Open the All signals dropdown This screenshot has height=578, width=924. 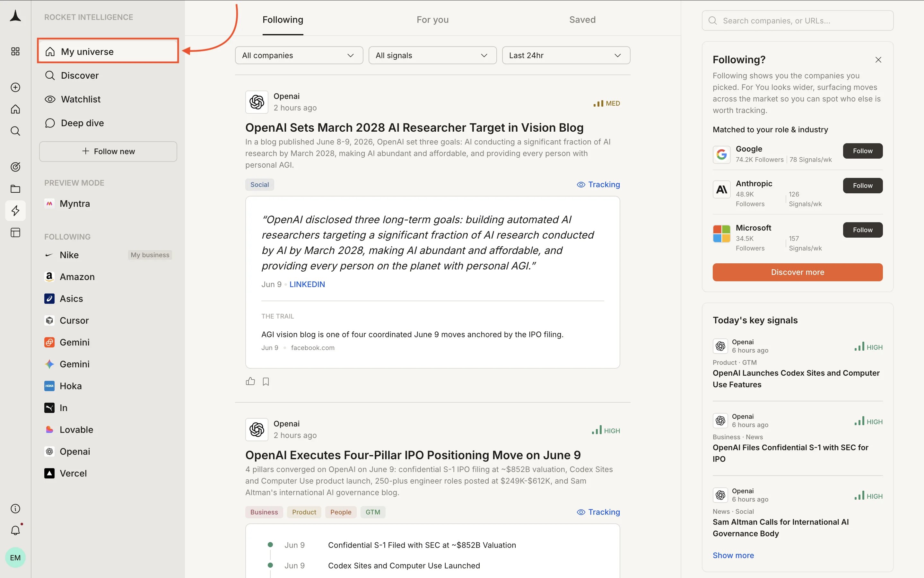(432, 56)
